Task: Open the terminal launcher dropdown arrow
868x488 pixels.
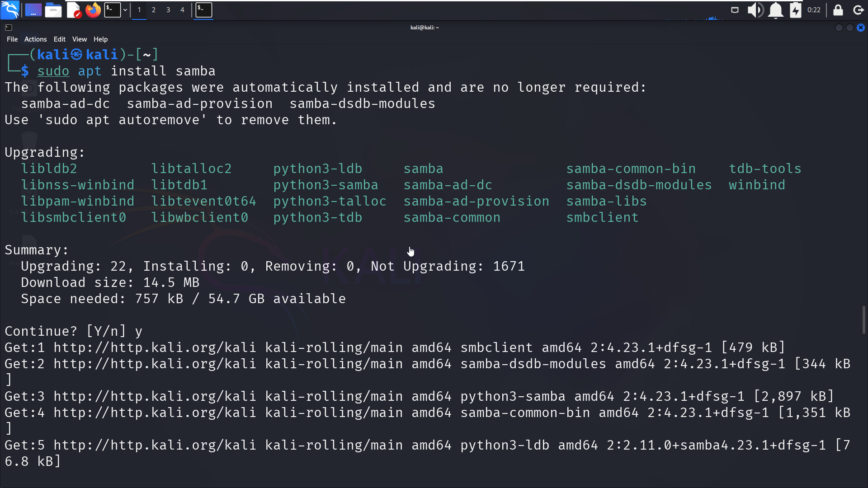Action: point(126,10)
